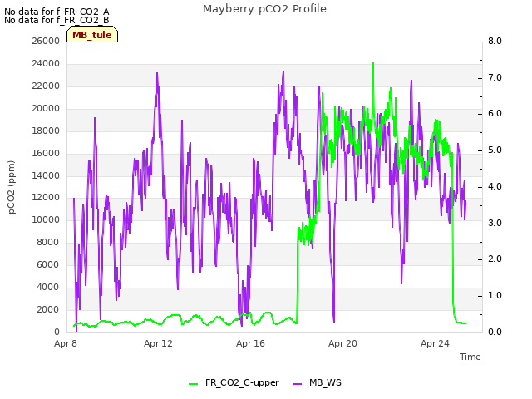Image resolution: width=532 pixels, height=399 pixels.
Task: Click the 10000 left axis value
Action: tap(46, 219)
